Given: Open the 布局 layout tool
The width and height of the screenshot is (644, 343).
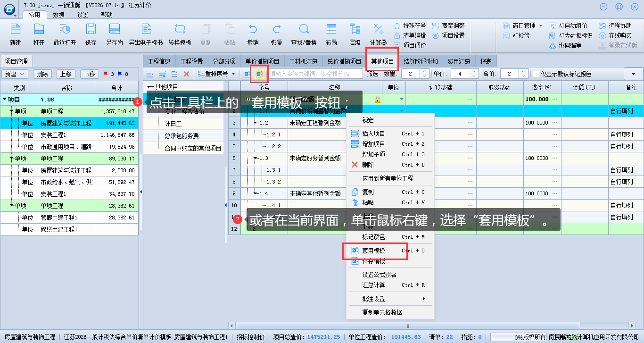Looking at the screenshot, I should (x=331, y=34).
